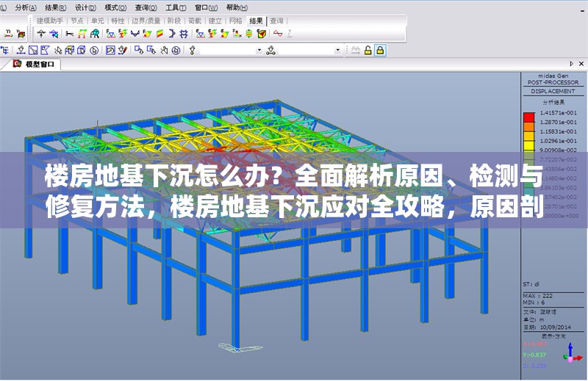Image resolution: width=588 pixels, height=381 pixels.
Task: Click the blue grid-like frame diagram icon
Action: [x=184, y=34]
